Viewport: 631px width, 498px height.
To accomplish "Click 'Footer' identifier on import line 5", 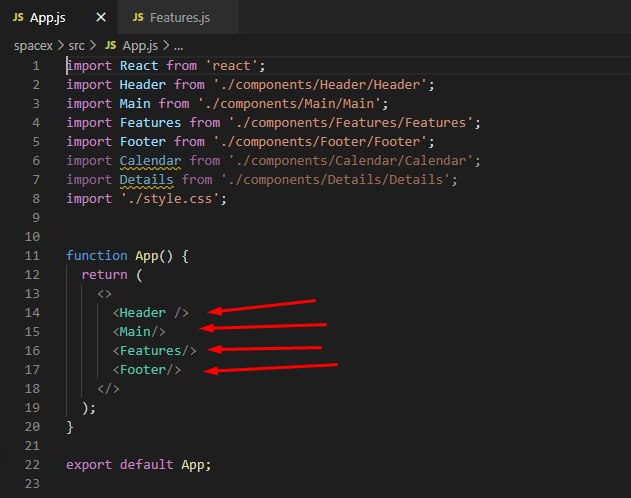I will click(x=143, y=142).
